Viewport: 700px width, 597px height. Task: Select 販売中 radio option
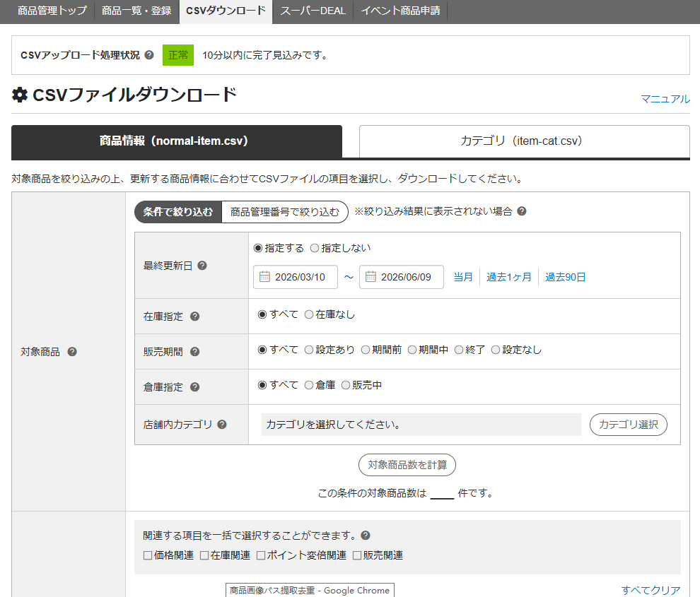pyautogui.click(x=346, y=385)
